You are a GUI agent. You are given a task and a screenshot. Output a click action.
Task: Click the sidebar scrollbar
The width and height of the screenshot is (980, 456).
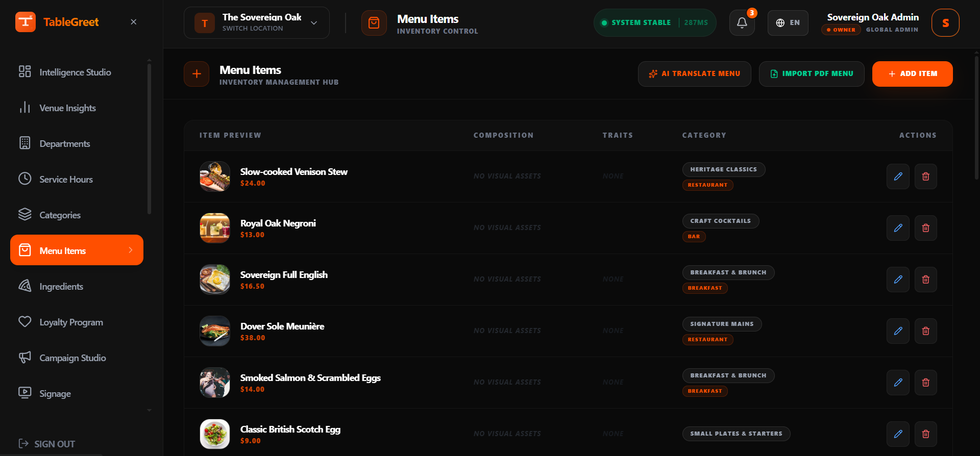tap(149, 138)
